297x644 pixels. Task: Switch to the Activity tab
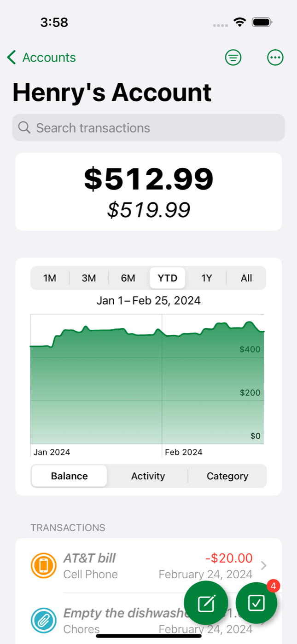tap(148, 476)
